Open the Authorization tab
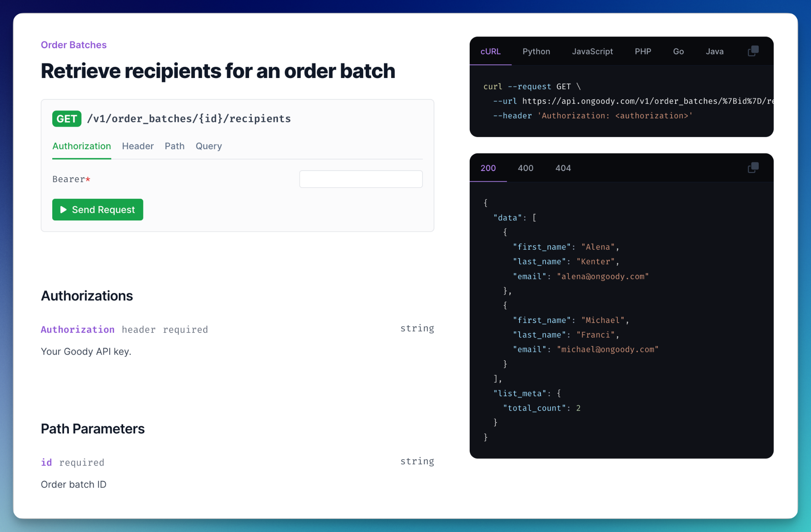 tap(81, 146)
